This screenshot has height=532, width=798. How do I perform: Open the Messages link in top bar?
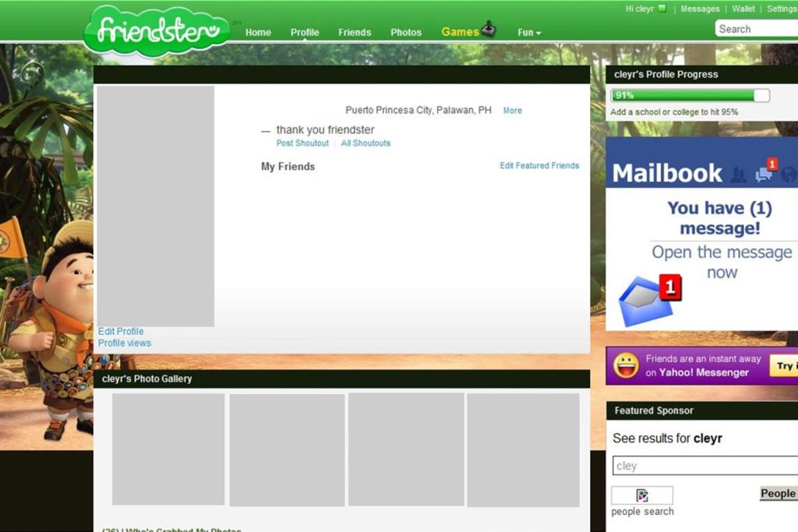point(700,9)
